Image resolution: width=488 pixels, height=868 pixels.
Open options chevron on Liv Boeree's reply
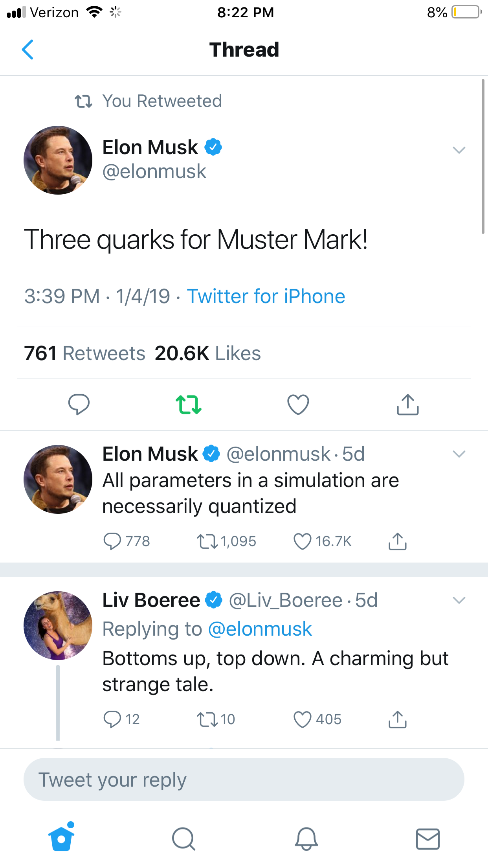[x=459, y=600]
